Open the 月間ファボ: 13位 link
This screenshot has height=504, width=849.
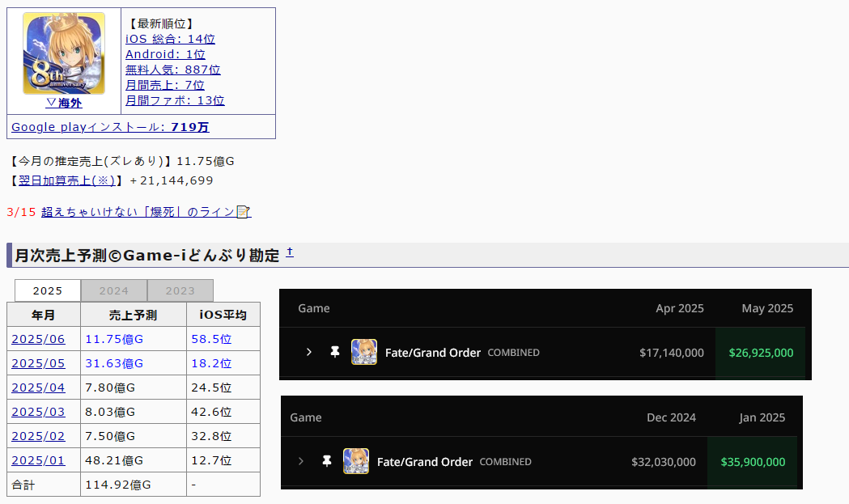tap(175, 100)
